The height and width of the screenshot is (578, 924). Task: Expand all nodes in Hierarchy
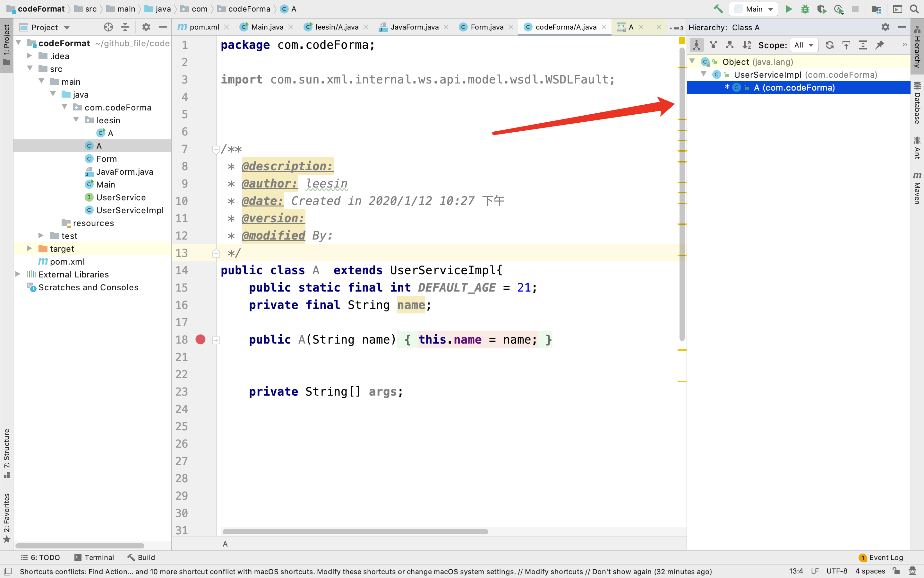(x=863, y=45)
